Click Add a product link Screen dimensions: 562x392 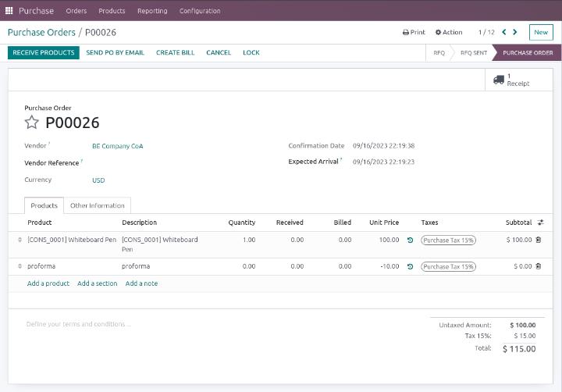(48, 283)
